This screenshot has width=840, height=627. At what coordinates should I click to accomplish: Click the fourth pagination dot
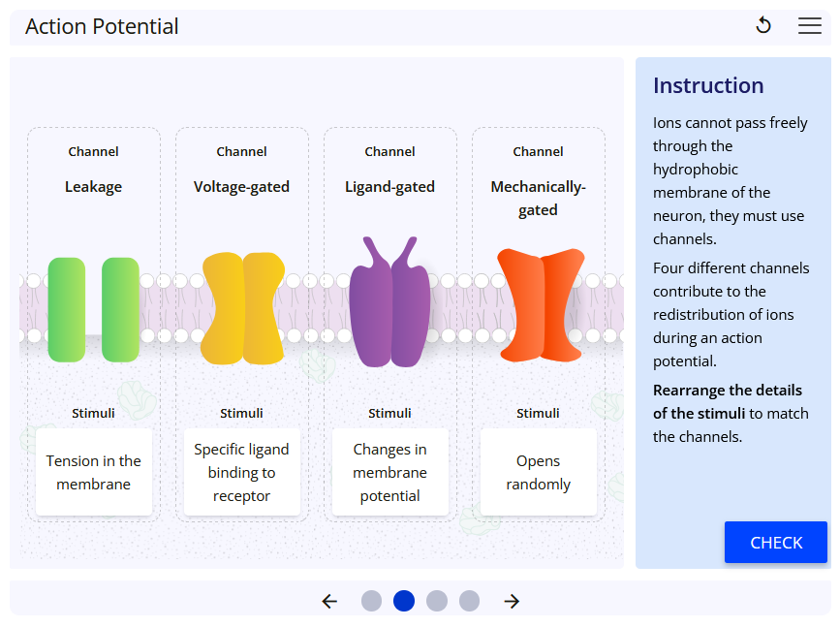point(469,601)
